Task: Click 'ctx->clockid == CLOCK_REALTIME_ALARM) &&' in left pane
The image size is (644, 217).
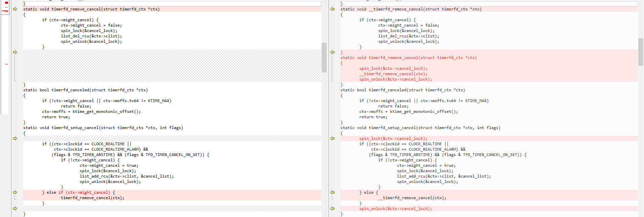Action: tap(101, 149)
